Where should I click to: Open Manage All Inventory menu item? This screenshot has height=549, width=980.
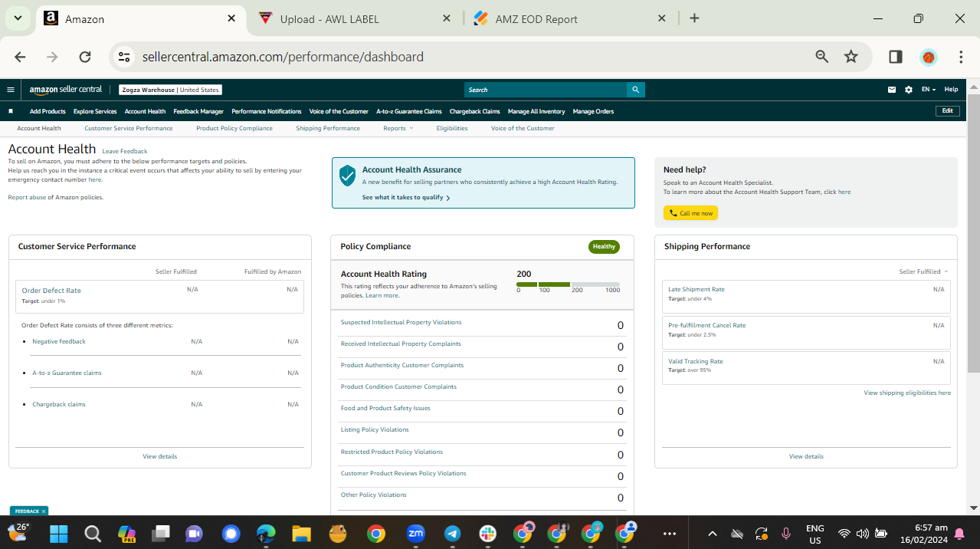536,111
